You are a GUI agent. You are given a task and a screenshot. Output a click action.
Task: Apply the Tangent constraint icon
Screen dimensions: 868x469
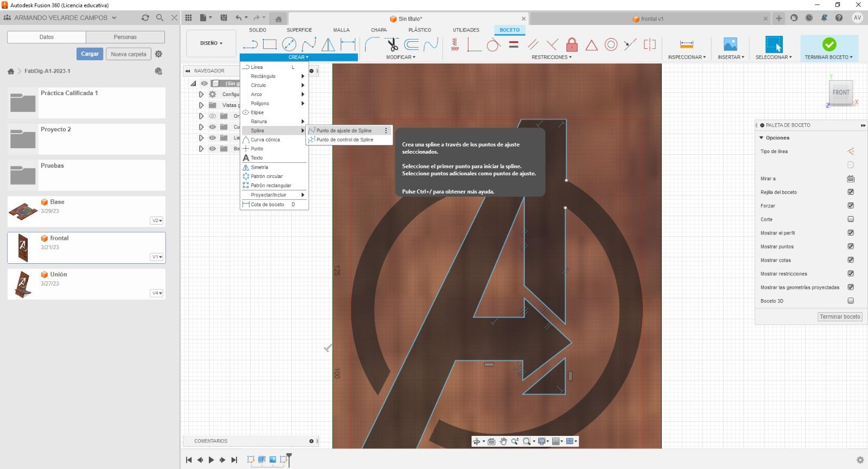click(x=493, y=45)
